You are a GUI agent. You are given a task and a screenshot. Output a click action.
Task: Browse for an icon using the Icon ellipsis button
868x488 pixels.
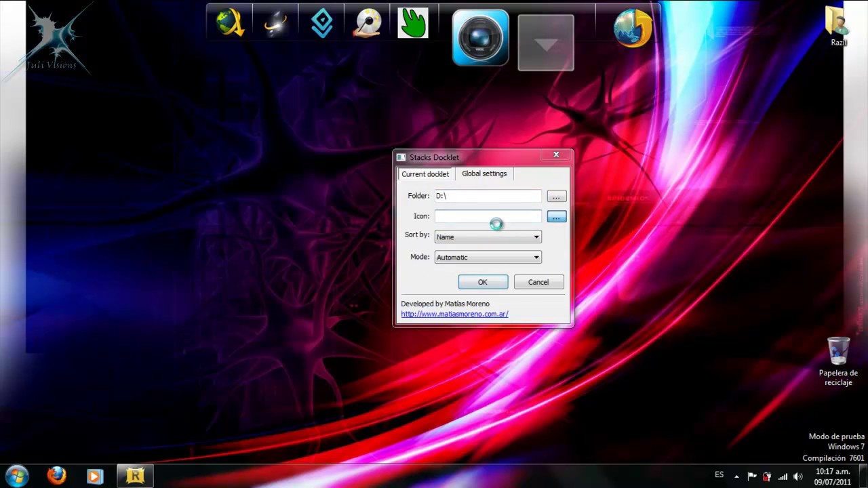pos(556,216)
